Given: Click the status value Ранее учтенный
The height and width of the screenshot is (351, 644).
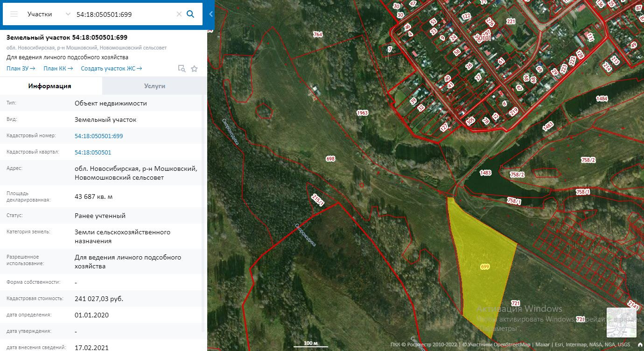Looking at the screenshot, I should 100,216.
